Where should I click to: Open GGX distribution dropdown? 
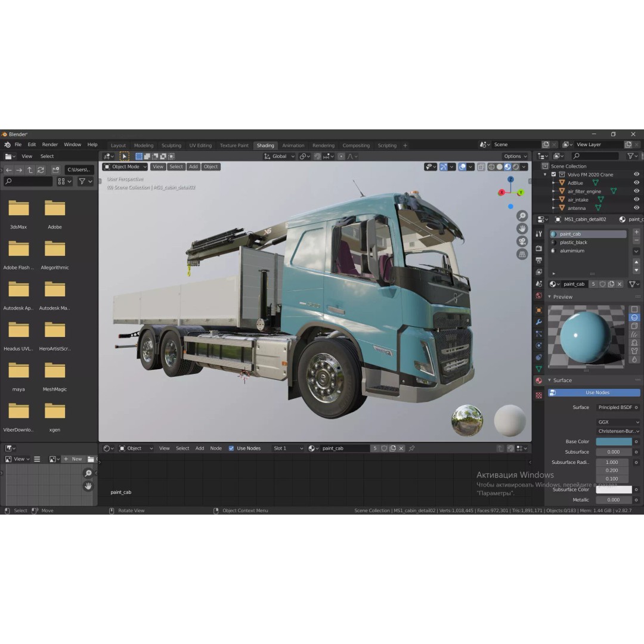pyautogui.click(x=618, y=422)
